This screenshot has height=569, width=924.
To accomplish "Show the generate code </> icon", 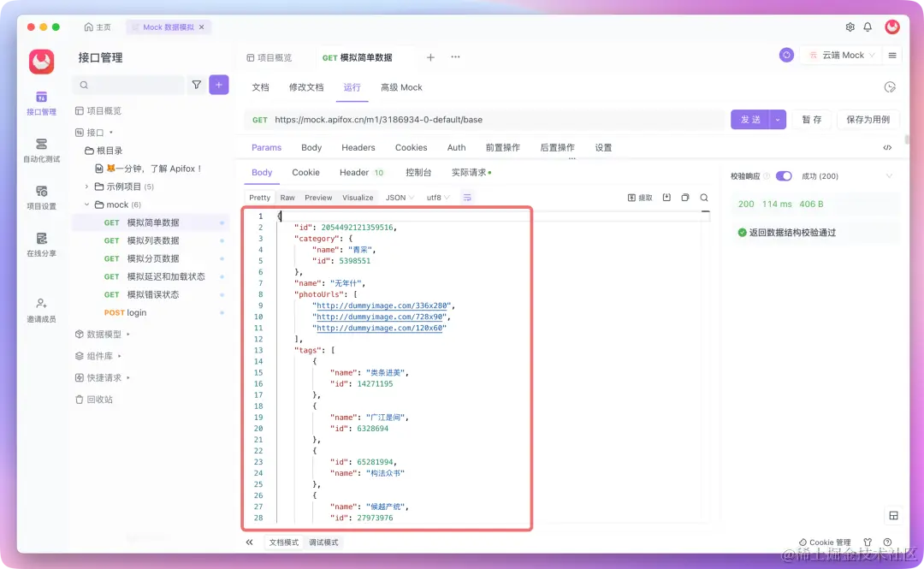I will tap(887, 147).
